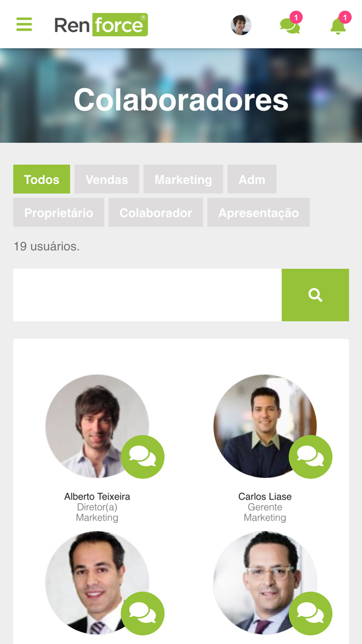The width and height of the screenshot is (362, 644).
Task: Start chat with Alberto Teixeira
Action: click(143, 457)
